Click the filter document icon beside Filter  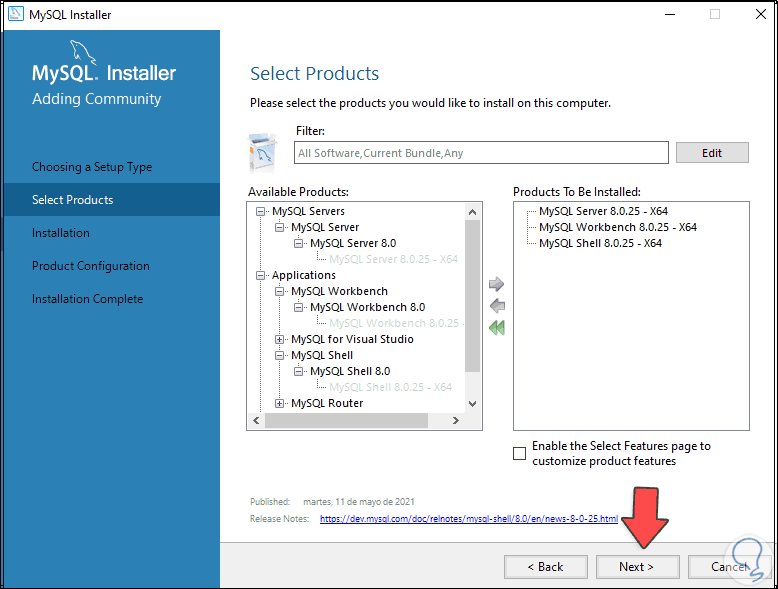click(262, 152)
